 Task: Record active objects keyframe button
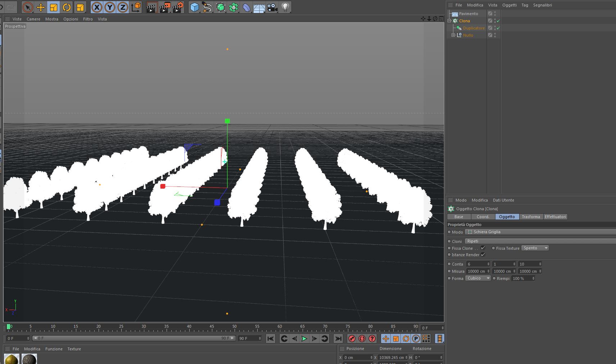click(x=352, y=338)
